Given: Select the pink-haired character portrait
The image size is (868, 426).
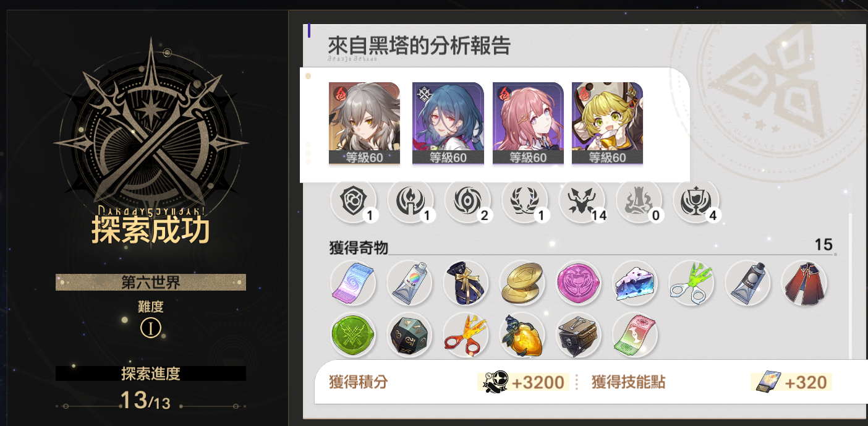Looking at the screenshot, I should [528, 123].
